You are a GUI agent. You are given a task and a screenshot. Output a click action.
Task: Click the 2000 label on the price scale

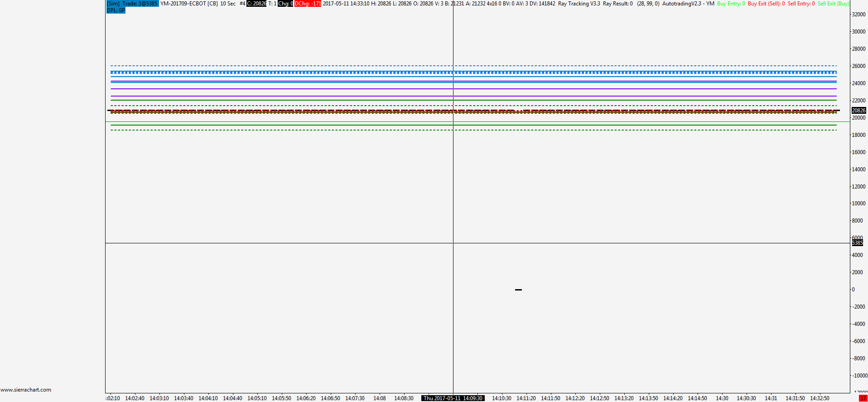point(857,272)
